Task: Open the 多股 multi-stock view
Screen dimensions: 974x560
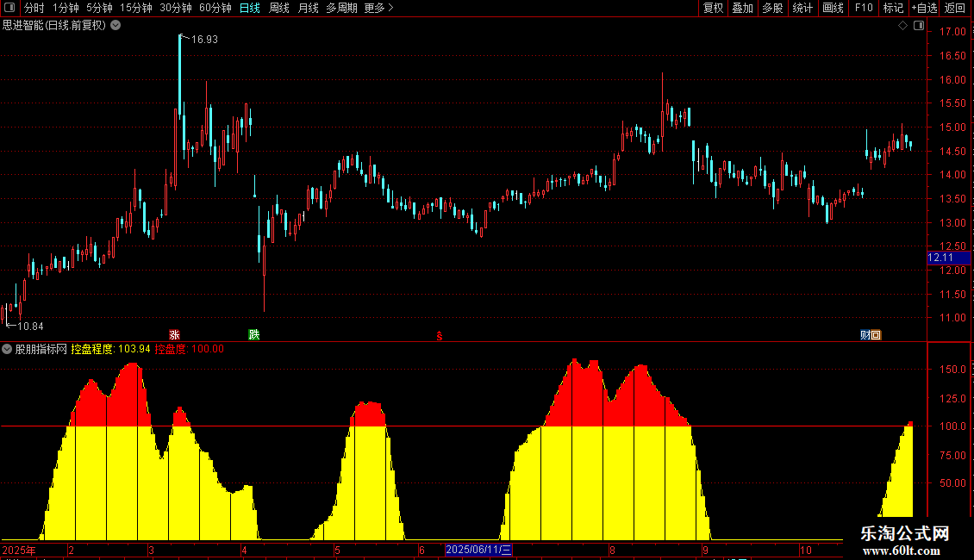Action: tap(773, 8)
